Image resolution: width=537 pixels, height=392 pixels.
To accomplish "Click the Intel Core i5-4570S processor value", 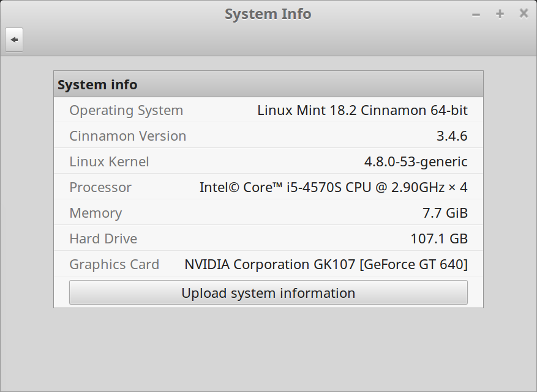I will click(333, 188).
